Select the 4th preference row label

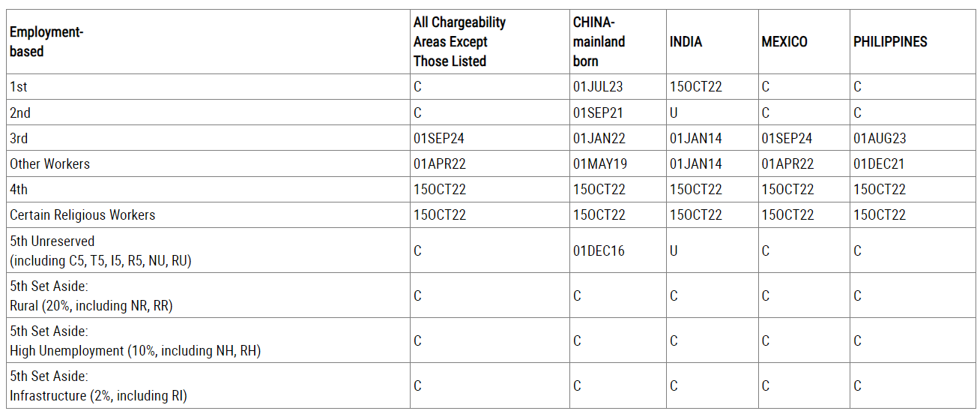pyautogui.click(x=18, y=190)
